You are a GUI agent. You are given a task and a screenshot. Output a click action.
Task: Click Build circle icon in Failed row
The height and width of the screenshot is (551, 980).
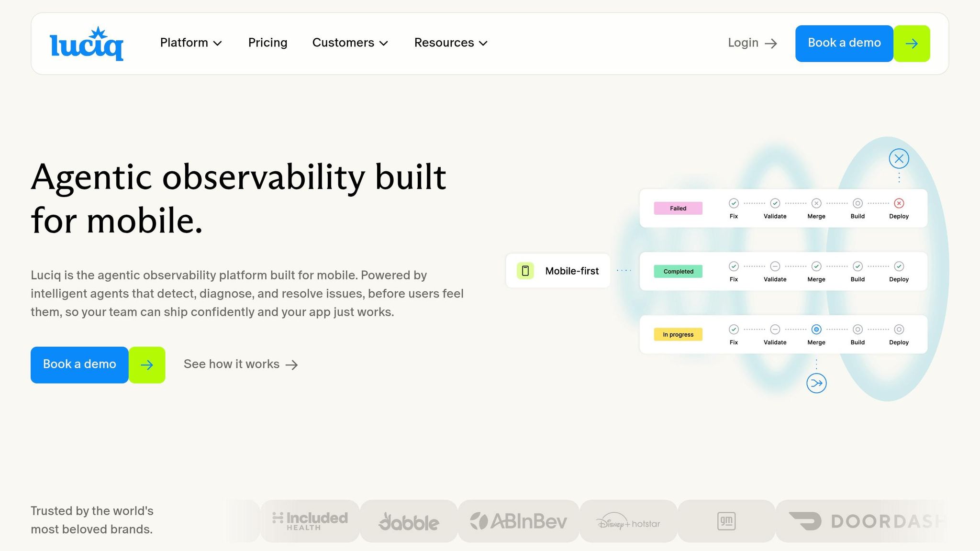point(857,203)
